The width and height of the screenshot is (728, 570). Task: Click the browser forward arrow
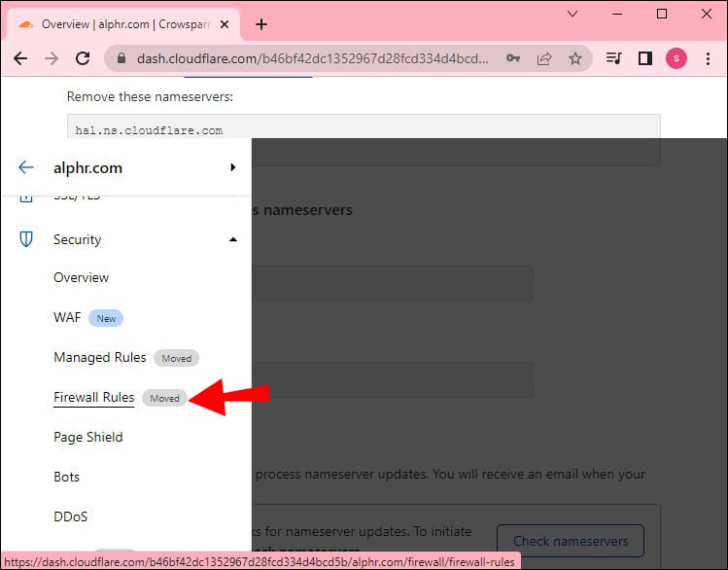click(52, 58)
